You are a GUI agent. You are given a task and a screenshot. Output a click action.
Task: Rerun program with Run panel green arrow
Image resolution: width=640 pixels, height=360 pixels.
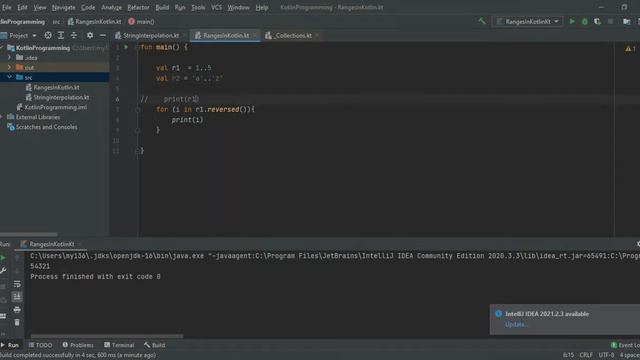[x=3, y=258]
